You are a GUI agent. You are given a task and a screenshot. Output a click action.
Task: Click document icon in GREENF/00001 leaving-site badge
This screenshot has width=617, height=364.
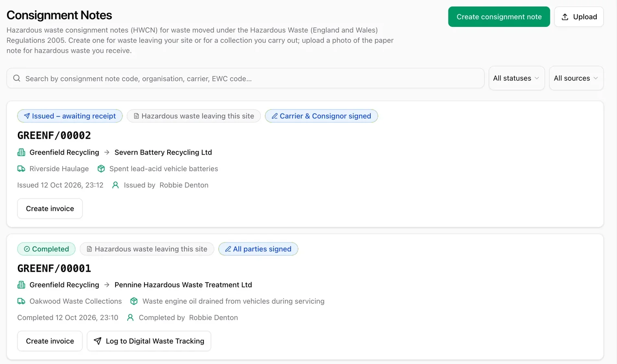click(90, 249)
